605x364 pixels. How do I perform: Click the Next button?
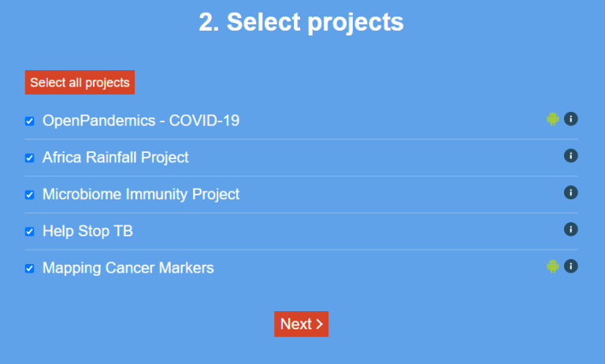(x=301, y=324)
